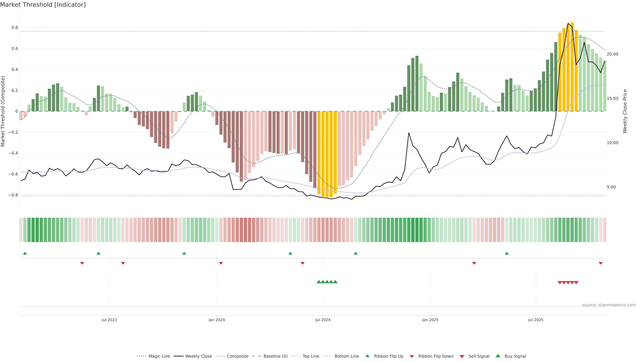Viewport: 644px width, 362px height.
Task: Click Ribbon Flip Up marker just before Jul 2023
Action: [x=98, y=253]
